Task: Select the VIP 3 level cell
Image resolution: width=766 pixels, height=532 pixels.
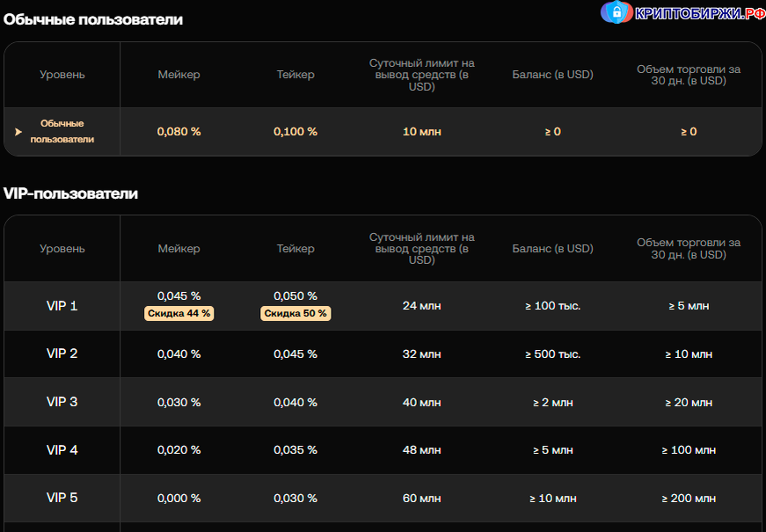Action: [x=62, y=402]
